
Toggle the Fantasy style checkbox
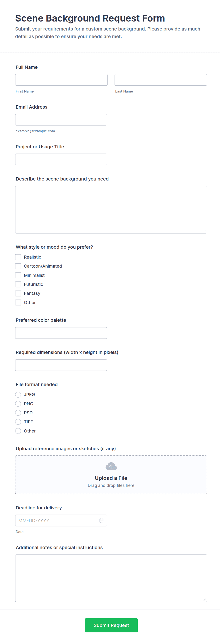18,293
